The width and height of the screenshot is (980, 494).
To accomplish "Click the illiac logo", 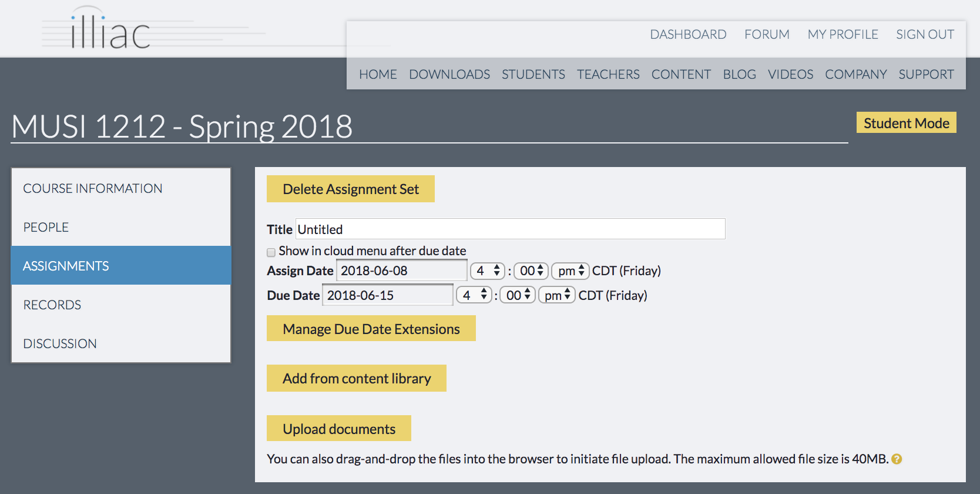I will point(110,29).
